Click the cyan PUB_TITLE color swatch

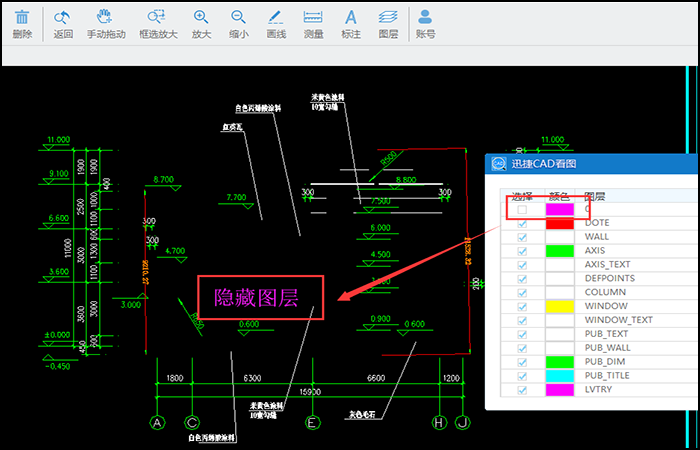click(x=559, y=375)
